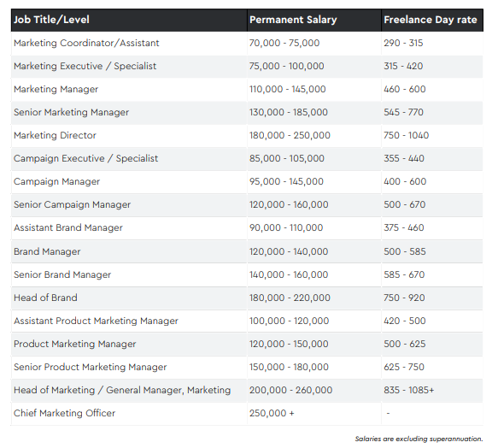Click the Job Title/Level column header
The width and height of the screenshot is (498, 448).
coord(51,20)
